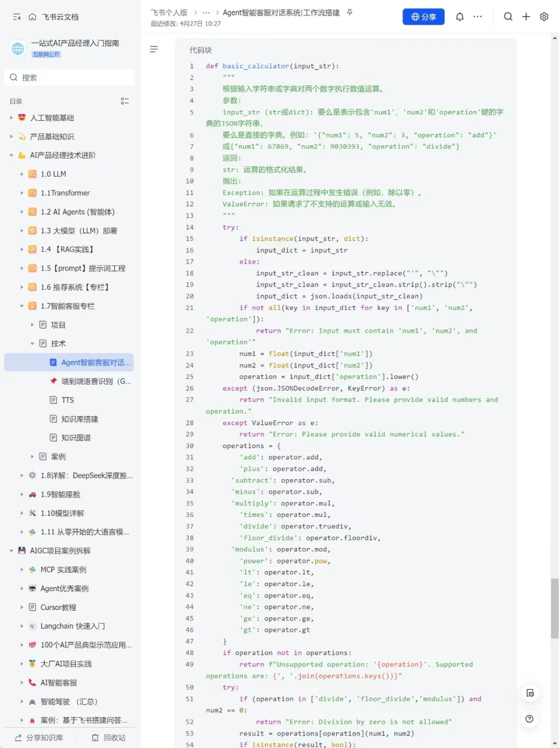This screenshot has height=748, width=560.
Task: Open the document info floating icon
Action: click(x=529, y=693)
